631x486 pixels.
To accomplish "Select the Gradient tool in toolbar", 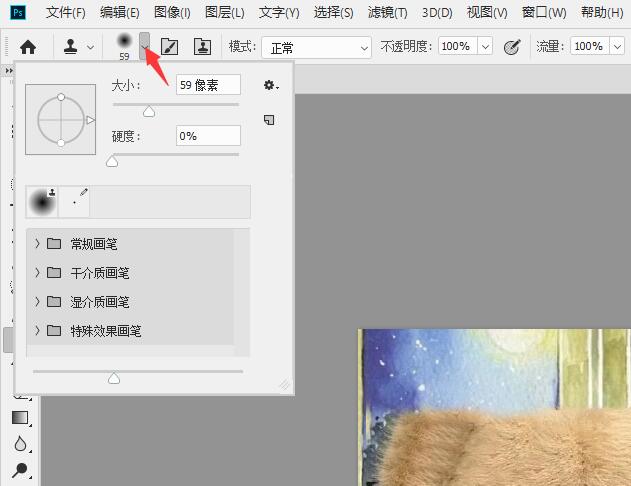I will pos(20,418).
